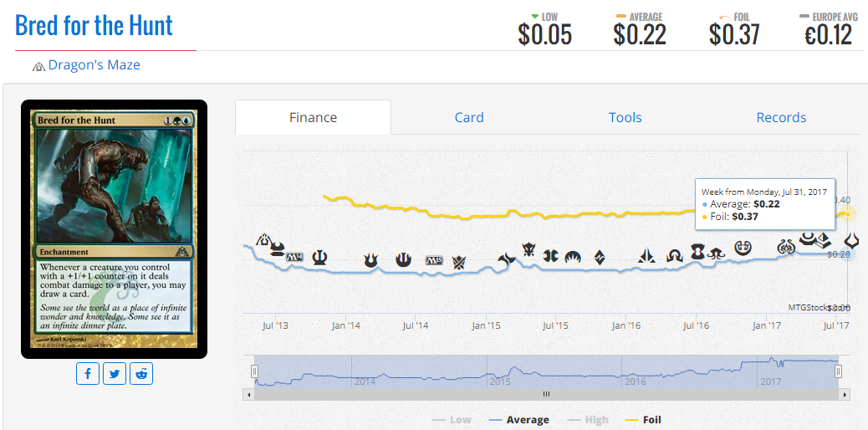This screenshot has width=868, height=430.
Task: Click the chart scrollbar right arrow
Action: (x=845, y=395)
